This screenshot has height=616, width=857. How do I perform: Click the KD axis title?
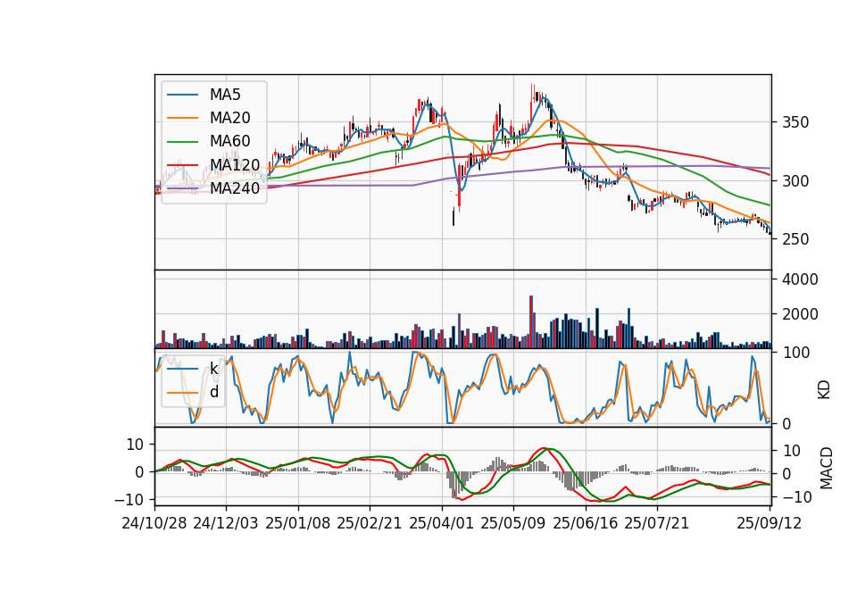(824, 389)
